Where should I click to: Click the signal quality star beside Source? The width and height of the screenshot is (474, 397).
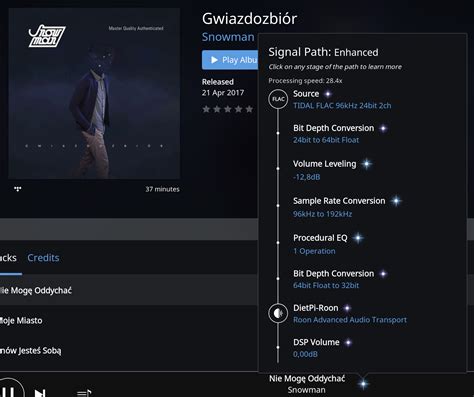tap(328, 94)
